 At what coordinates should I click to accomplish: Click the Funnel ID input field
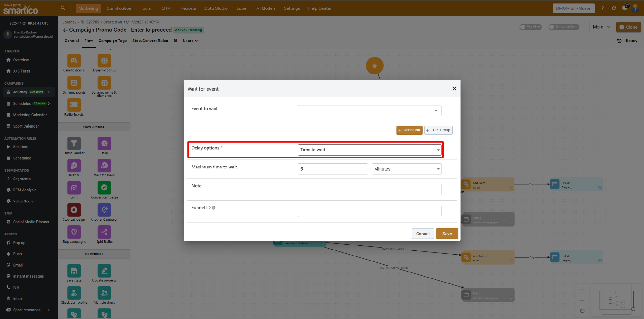369,211
